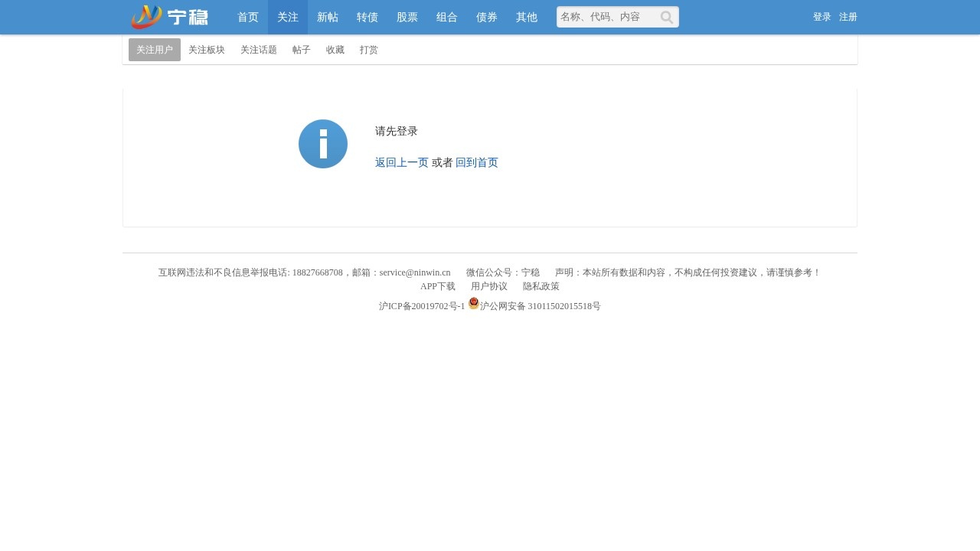This screenshot has height=551, width=980.
Task: Click the search magnifier icon
Action: [x=667, y=18]
